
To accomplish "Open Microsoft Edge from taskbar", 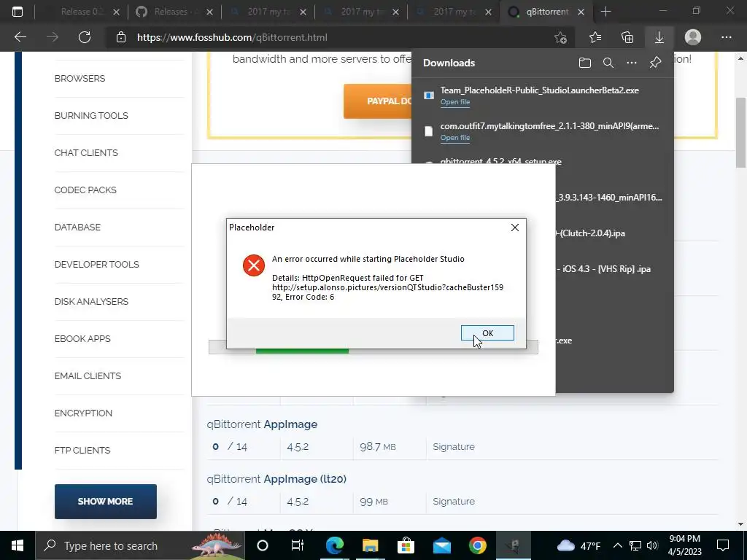I will [334, 545].
